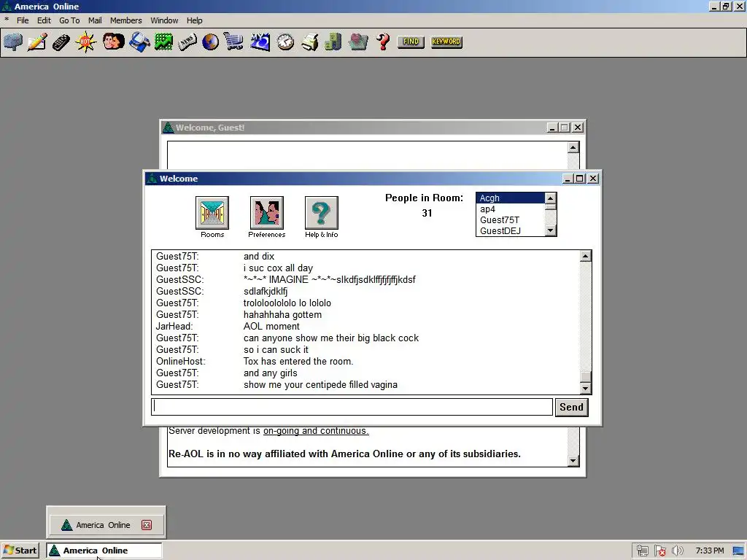The image size is (747, 560).
Task: Open the File menu
Action: tap(23, 20)
